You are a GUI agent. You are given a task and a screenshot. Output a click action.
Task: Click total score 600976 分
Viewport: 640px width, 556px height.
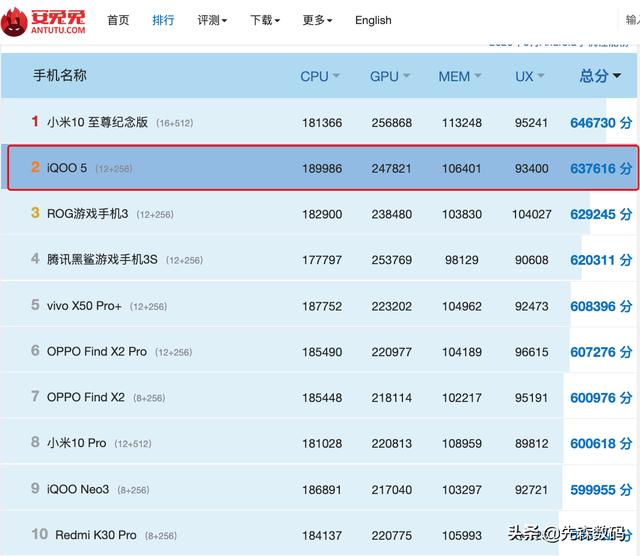601,398
